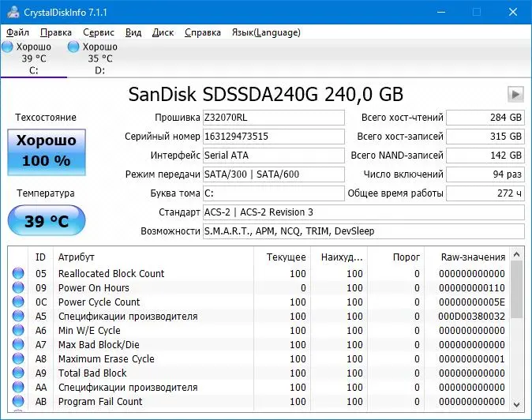Click status icon for Maximum Erase Cycle

(18, 358)
